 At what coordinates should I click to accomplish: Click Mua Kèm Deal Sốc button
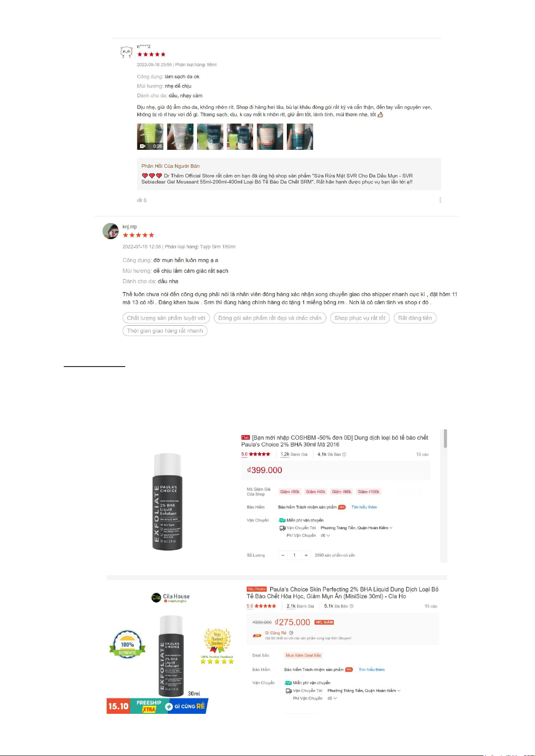(303, 655)
